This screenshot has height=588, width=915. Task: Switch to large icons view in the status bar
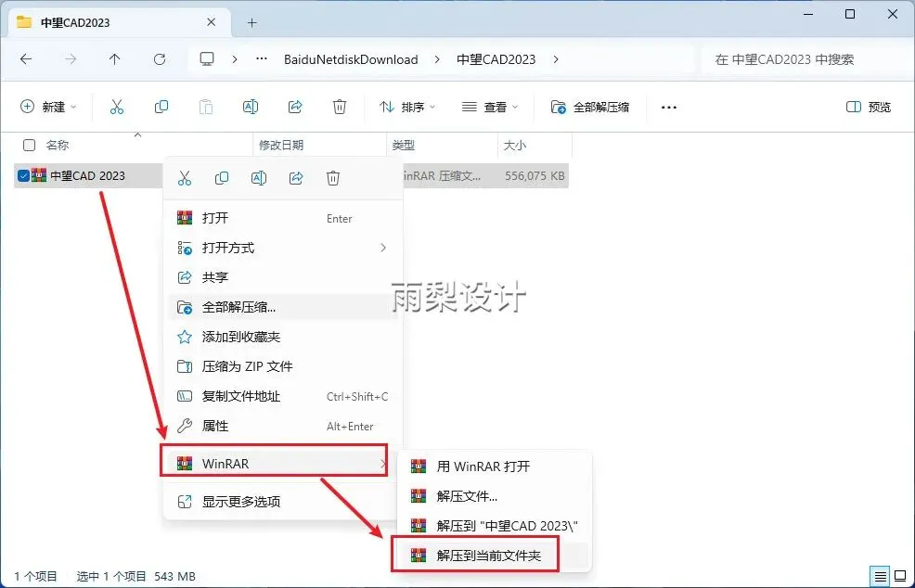tap(900, 576)
